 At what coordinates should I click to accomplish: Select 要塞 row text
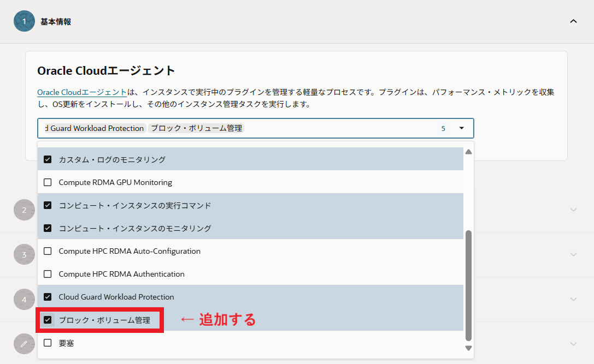tap(66, 343)
